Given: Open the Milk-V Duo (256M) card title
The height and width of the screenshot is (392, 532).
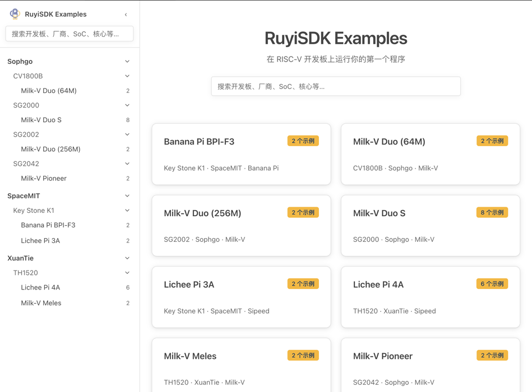Looking at the screenshot, I should [202, 213].
